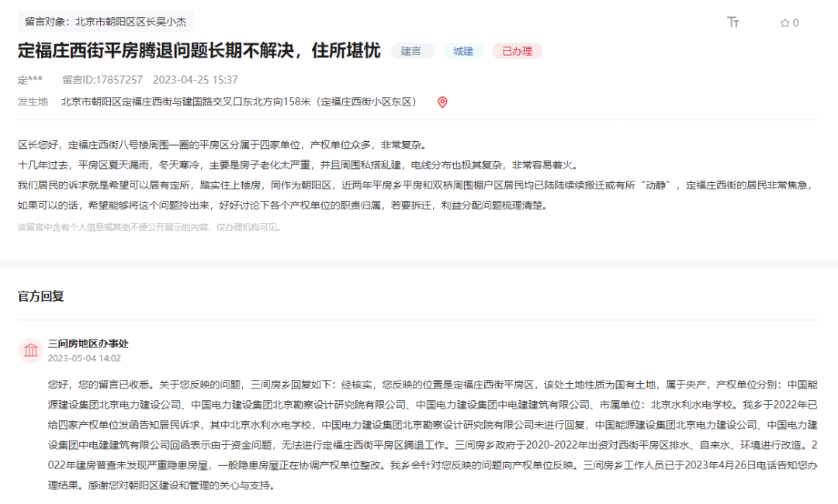Click the font size adjustment icon
The width and height of the screenshot is (838, 504).
click(733, 22)
